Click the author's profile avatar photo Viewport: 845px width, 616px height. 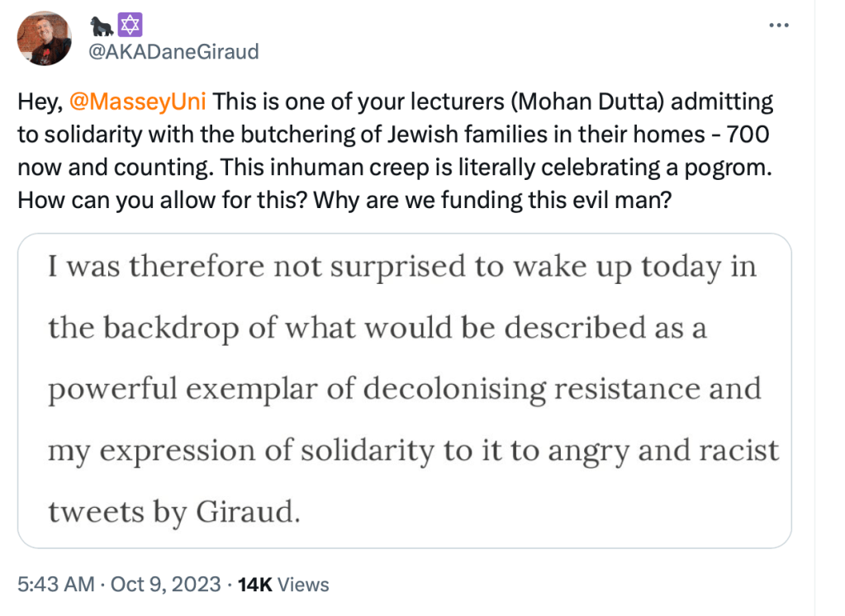[x=44, y=38]
